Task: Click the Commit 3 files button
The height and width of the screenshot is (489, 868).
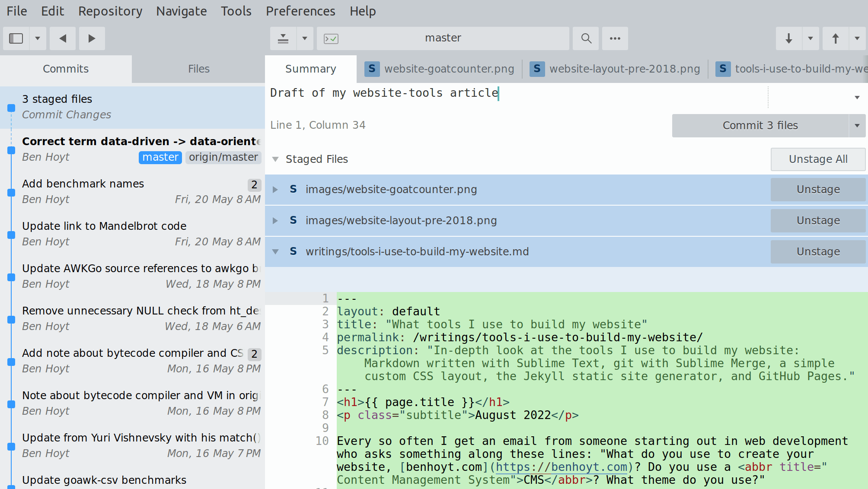Action: click(x=760, y=126)
